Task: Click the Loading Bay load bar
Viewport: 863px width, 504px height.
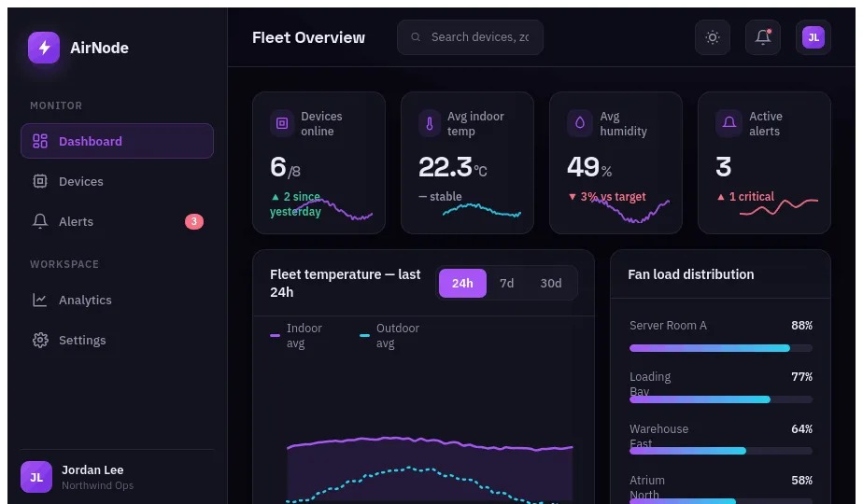Action: (x=720, y=399)
